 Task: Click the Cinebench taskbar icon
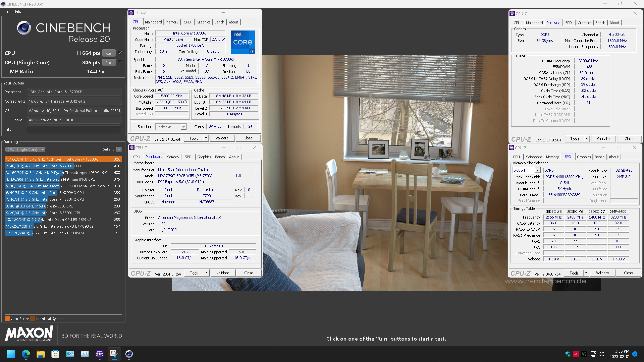click(x=129, y=354)
